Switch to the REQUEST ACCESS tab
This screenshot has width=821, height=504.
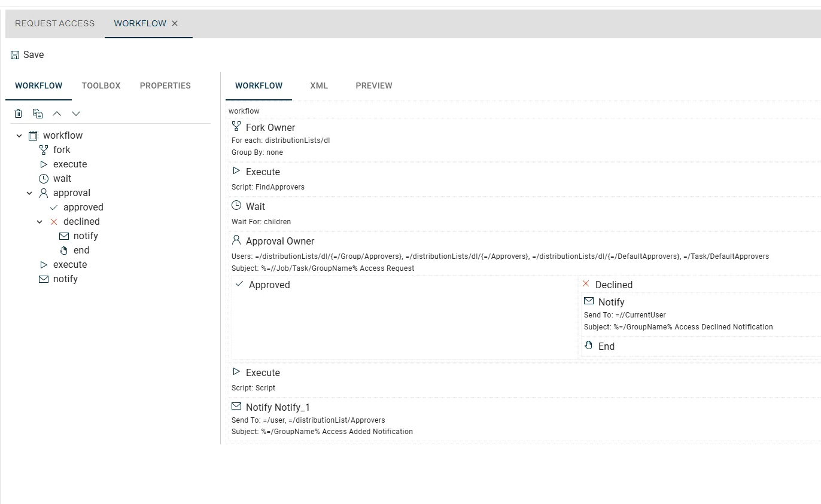coord(55,23)
